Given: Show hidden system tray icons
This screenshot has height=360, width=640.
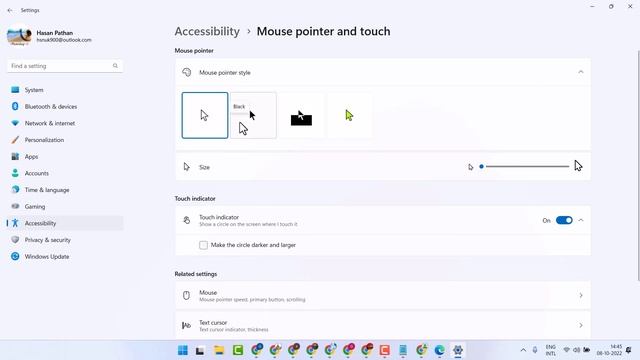Looking at the screenshot, I should (523, 350).
